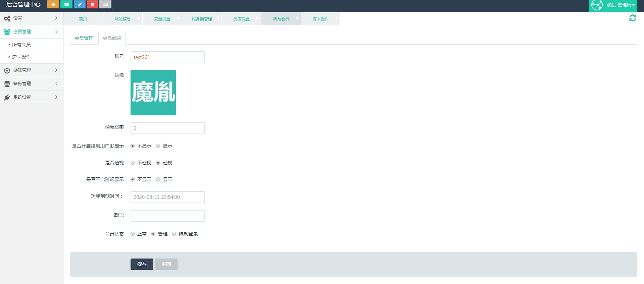Viewport: 644px width, 284px height.
Task: Select 显示 for 是否开启控制用户ID显示
Action: click(158, 146)
